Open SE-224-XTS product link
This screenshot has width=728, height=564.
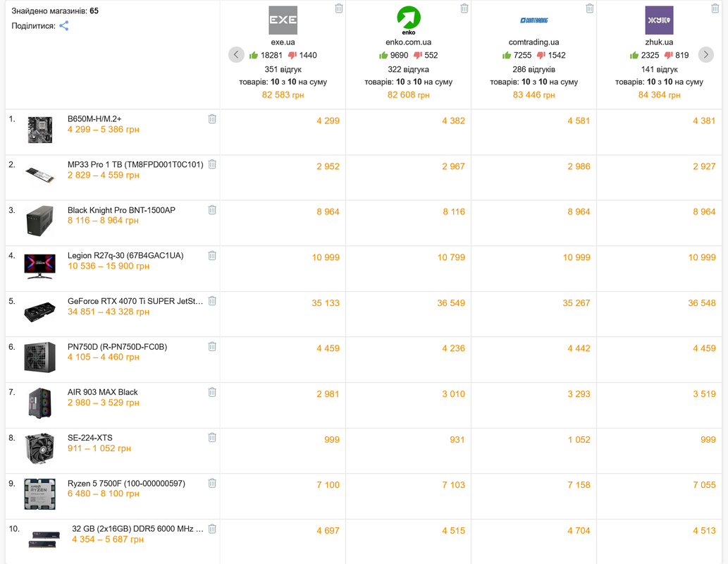[x=90, y=438]
